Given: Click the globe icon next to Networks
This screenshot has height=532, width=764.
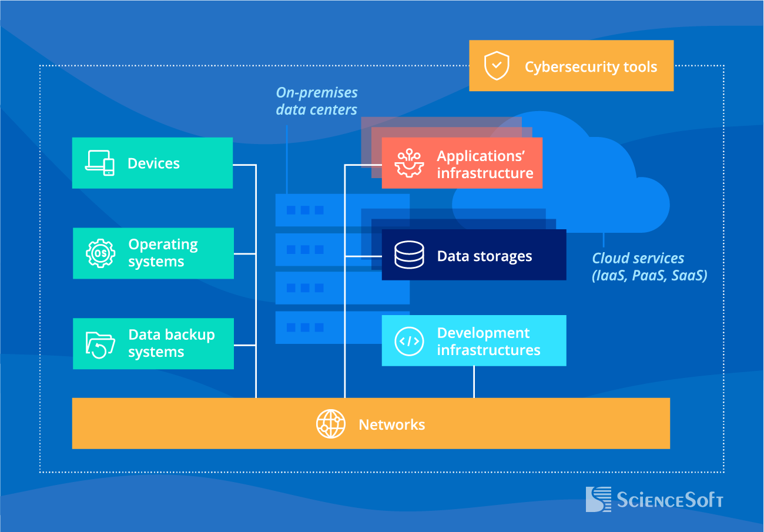Looking at the screenshot, I should (x=331, y=424).
